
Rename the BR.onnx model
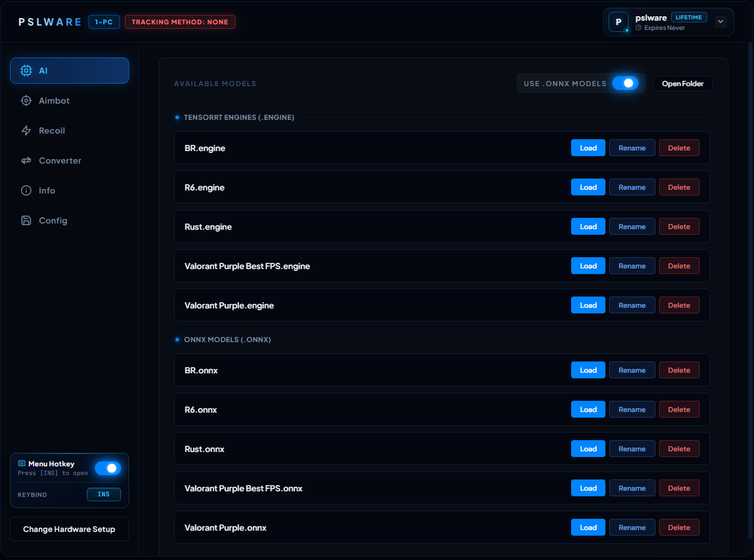tap(632, 370)
